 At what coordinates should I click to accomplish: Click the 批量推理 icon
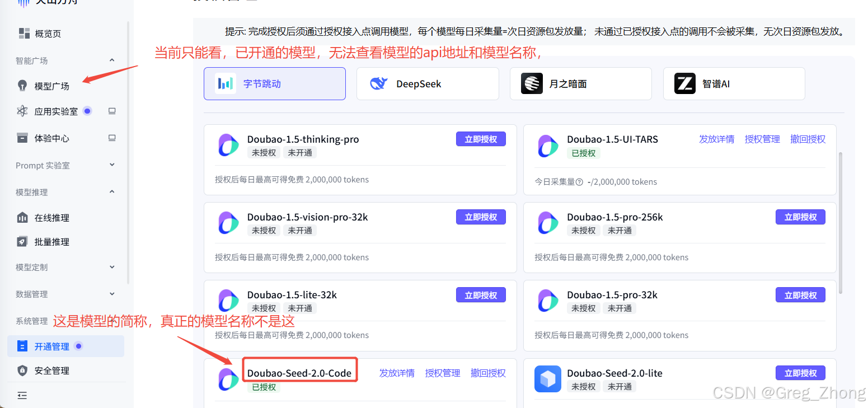coord(22,242)
